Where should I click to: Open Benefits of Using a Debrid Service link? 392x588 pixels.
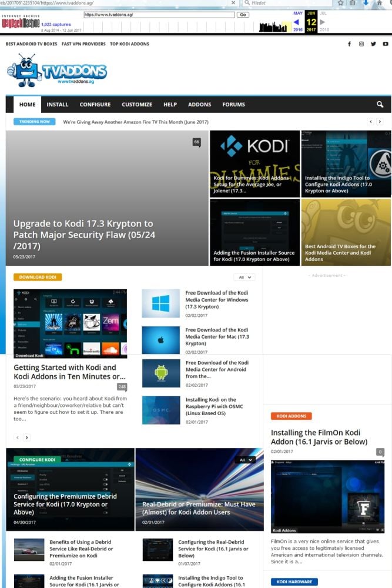(81, 549)
